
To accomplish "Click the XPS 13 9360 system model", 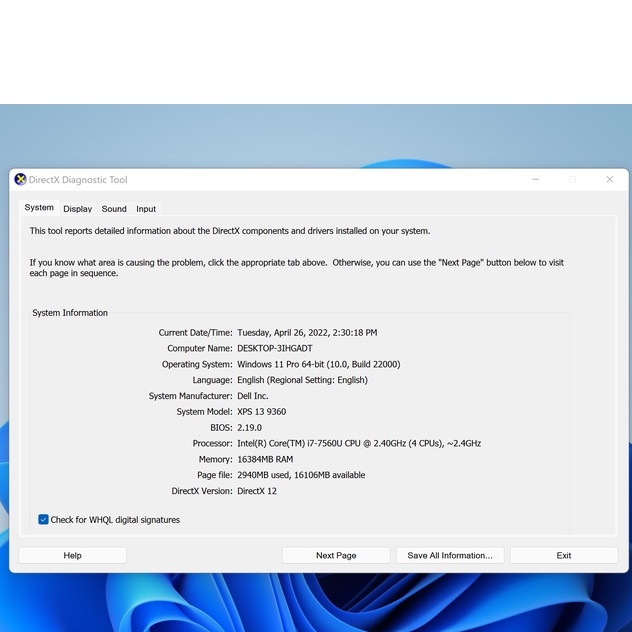I will [x=264, y=412].
